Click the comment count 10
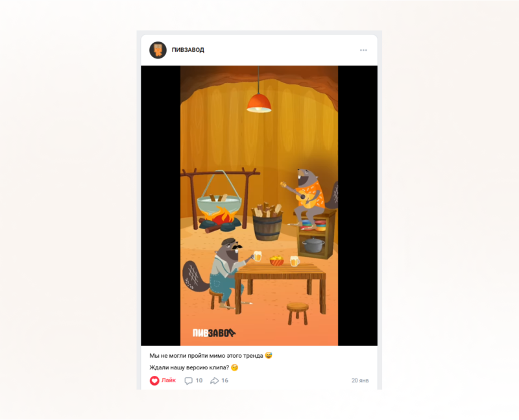Screen dimensions: 519x420 pos(199,380)
